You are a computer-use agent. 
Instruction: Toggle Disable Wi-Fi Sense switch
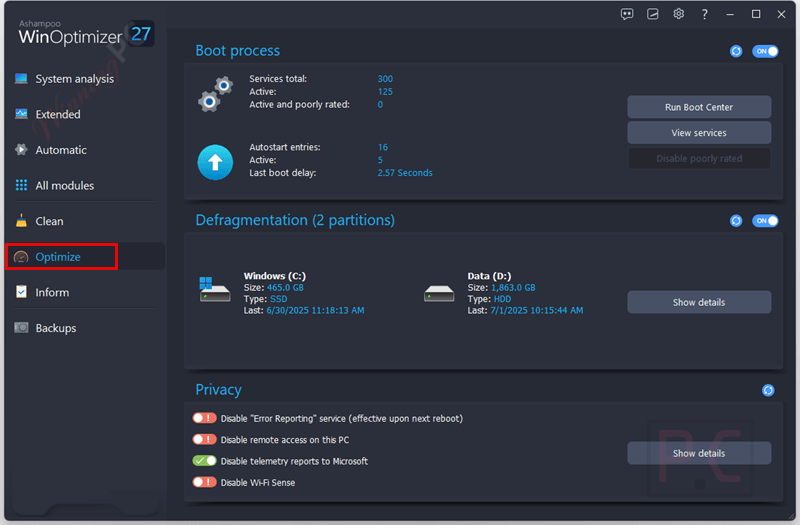coord(204,482)
